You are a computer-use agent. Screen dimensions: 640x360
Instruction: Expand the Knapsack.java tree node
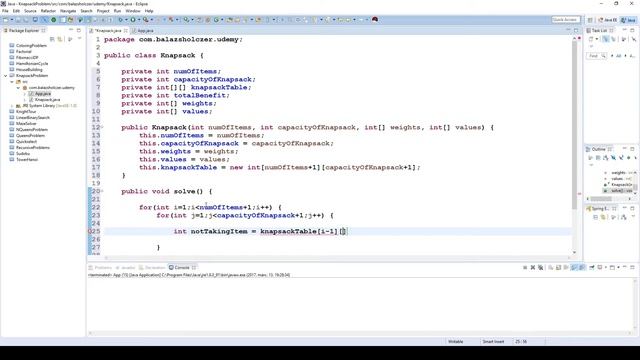click(x=24, y=100)
